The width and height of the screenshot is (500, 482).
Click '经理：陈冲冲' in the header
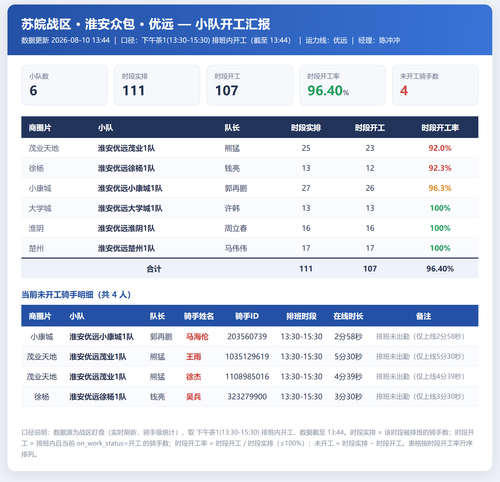click(379, 40)
